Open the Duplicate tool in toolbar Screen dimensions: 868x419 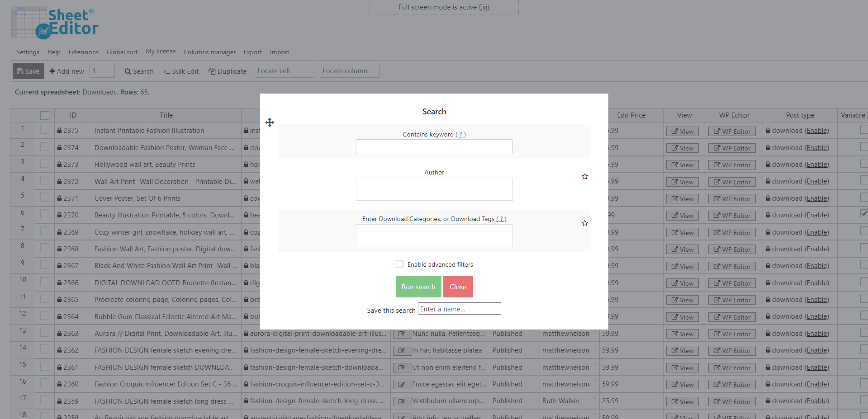point(228,71)
